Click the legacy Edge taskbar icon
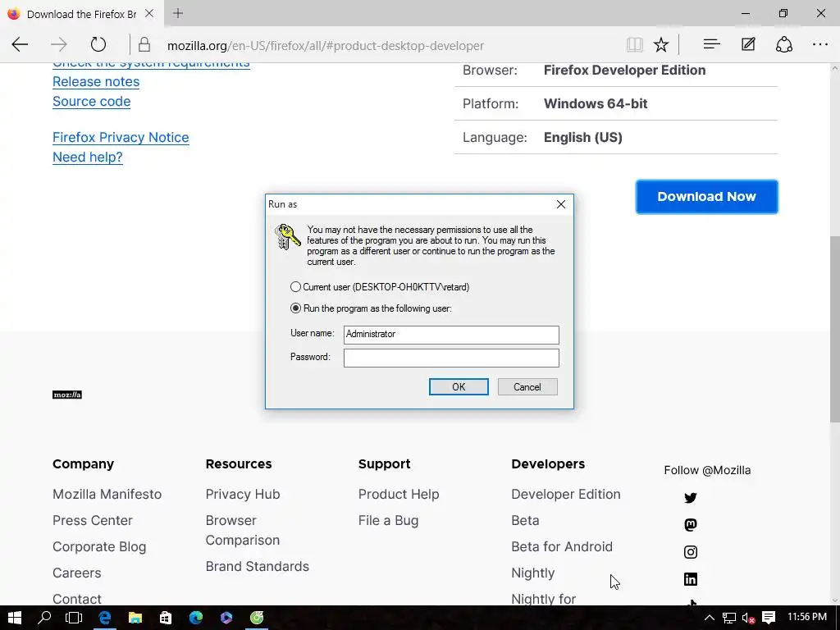The image size is (840, 630). (x=104, y=618)
